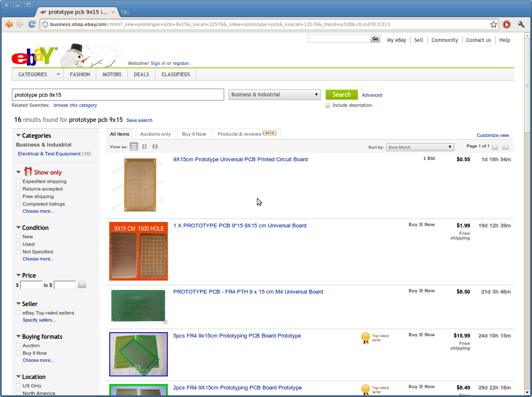Image resolution: width=532 pixels, height=397 pixels.
Task: Open the Classifieds menu
Action: pos(176,75)
